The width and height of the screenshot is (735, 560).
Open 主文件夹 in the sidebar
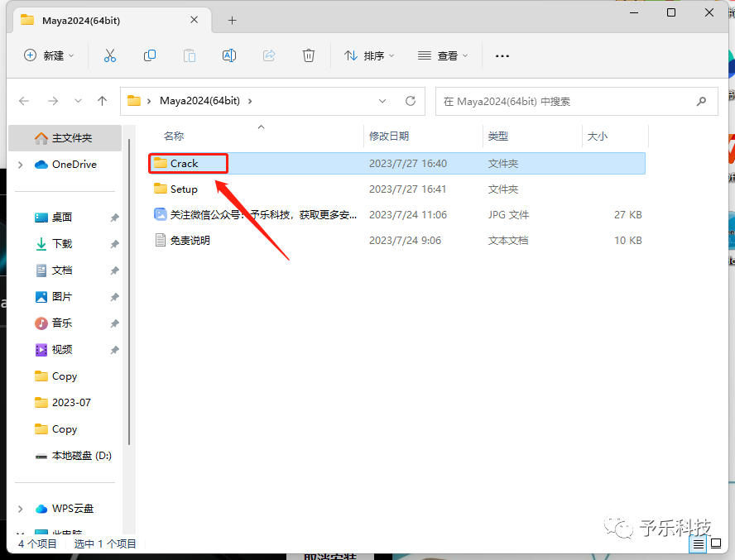click(x=65, y=138)
